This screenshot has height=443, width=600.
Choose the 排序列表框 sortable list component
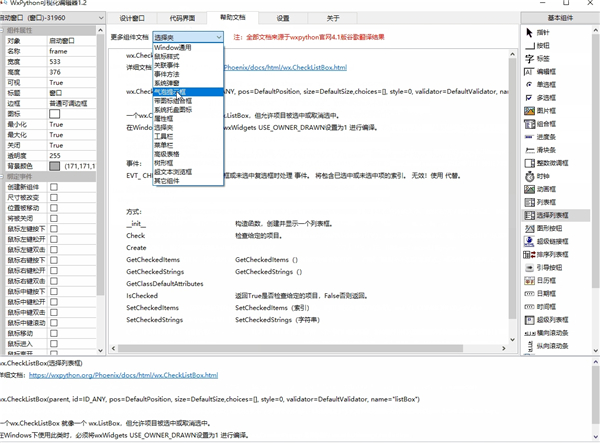546,254
